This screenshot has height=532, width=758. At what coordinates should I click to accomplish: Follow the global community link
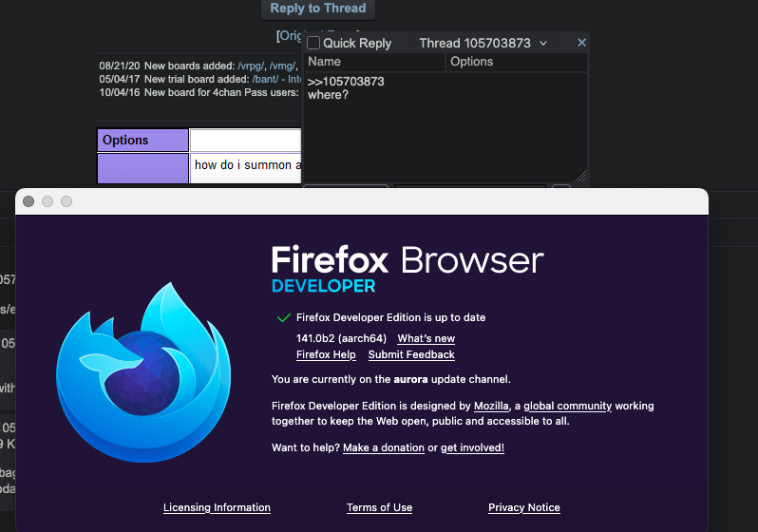point(567,406)
